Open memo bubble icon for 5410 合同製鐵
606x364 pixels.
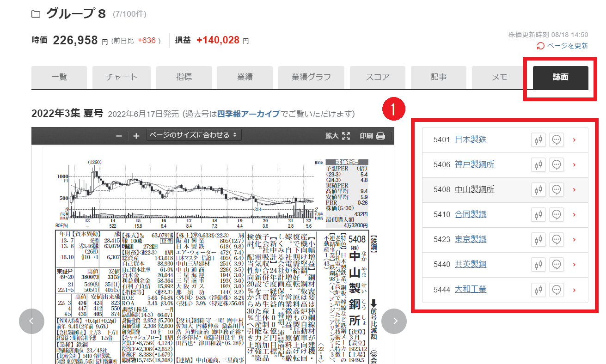tap(557, 215)
